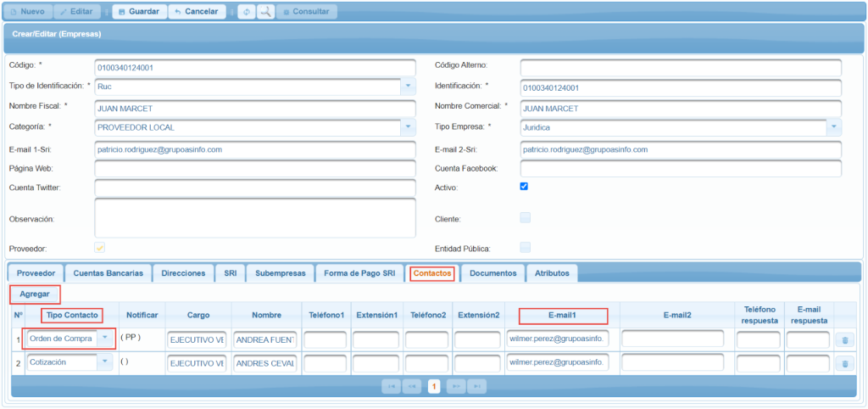Click Cargo field in Orden de Compra row
The width and height of the screenshot is (868, 409).
pos(197,339)
